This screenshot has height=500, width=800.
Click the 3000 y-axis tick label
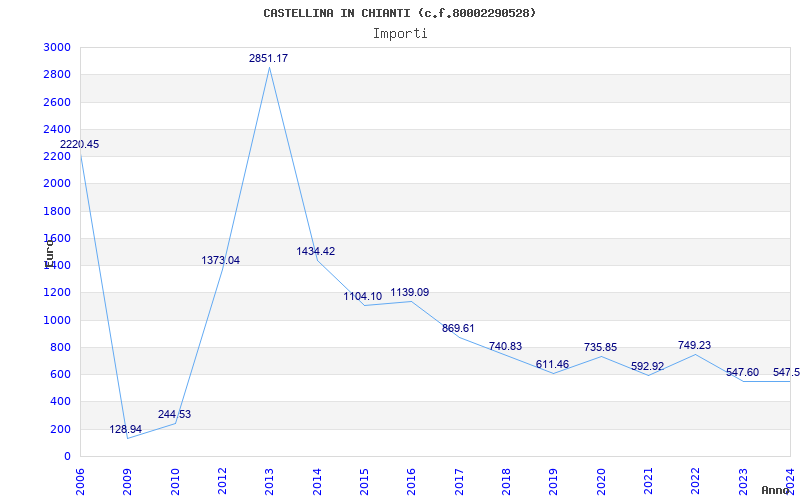(x=57, y=48)
